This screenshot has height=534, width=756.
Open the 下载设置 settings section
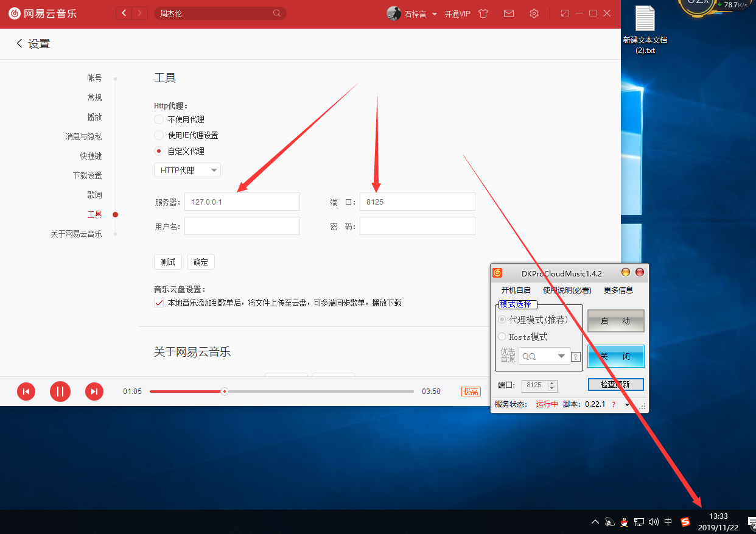point(87,175)
